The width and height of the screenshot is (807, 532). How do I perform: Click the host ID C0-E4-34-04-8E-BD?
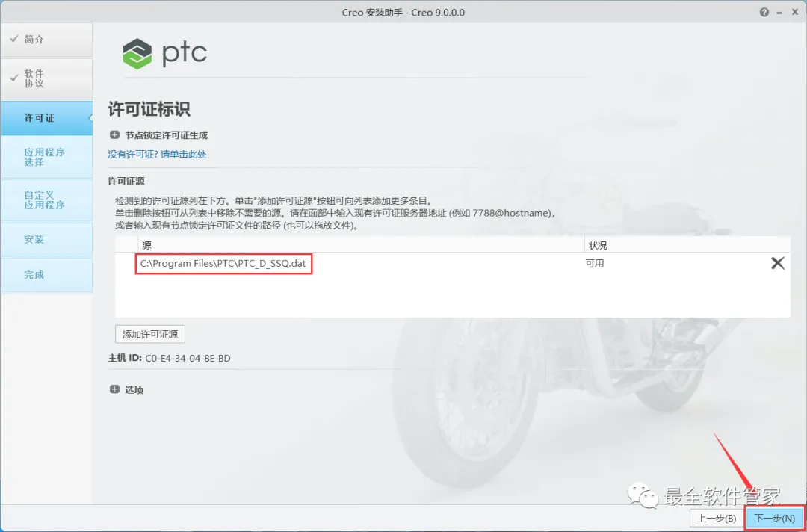(x=188, y=358)
